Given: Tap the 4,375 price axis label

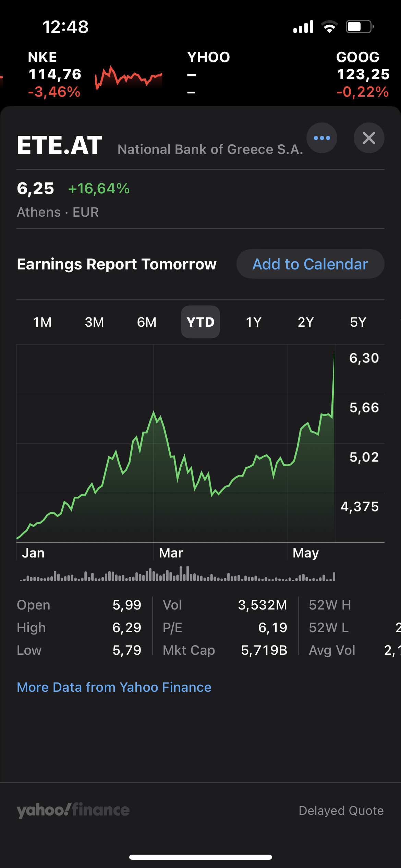Looking at the screenshot, I should [x=360, y=507].
